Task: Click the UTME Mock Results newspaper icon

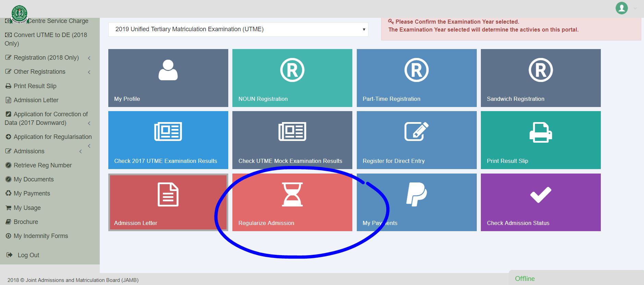Action: [x=292, y=132]
